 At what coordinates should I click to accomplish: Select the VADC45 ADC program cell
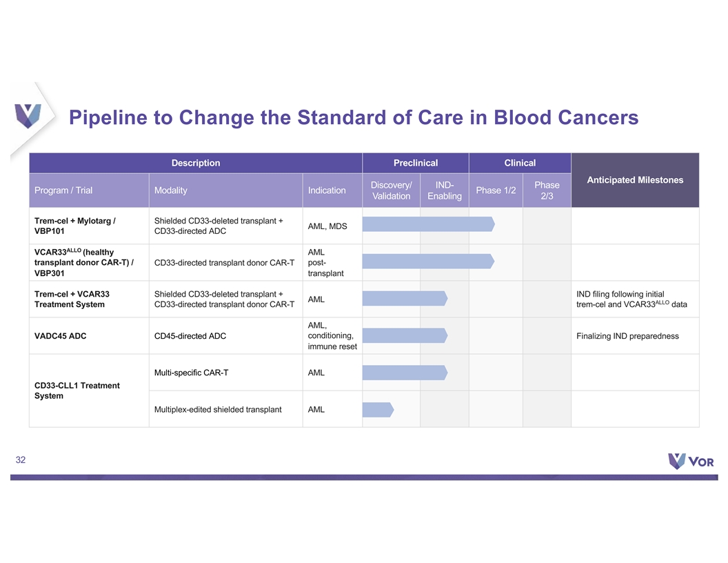[89, 336]
